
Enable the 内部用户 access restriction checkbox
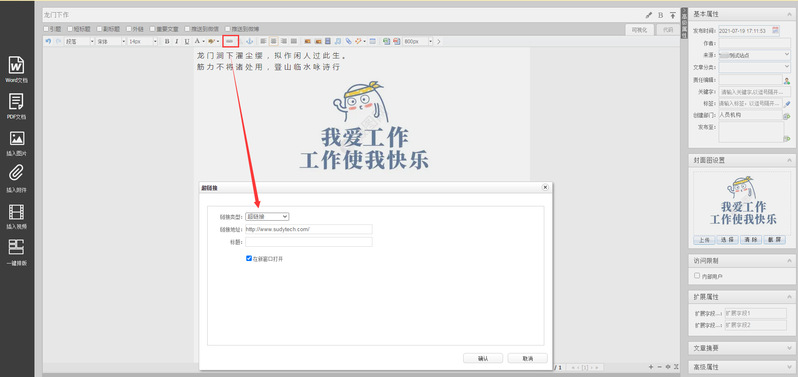point(697,276)
